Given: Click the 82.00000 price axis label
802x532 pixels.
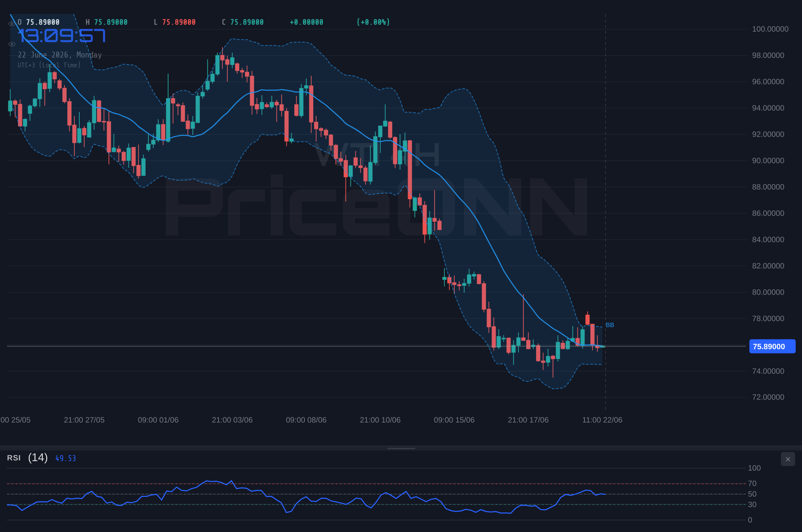Looking at the screenshot, I should point(768,266).
